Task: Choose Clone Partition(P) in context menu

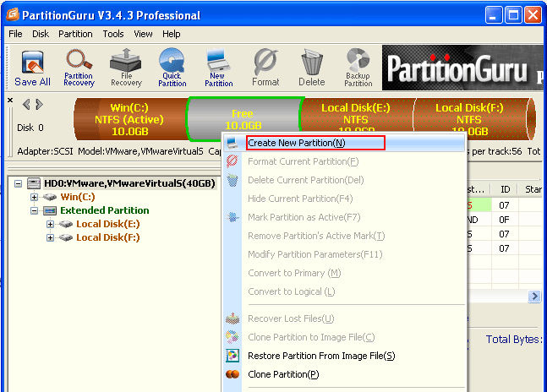Action: point(344,374)
